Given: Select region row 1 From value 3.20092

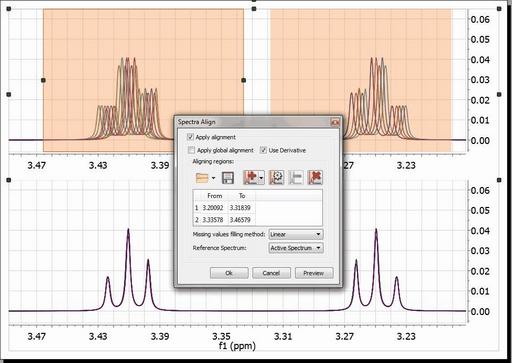Looking at the screenshot, I should click(213, 208).
